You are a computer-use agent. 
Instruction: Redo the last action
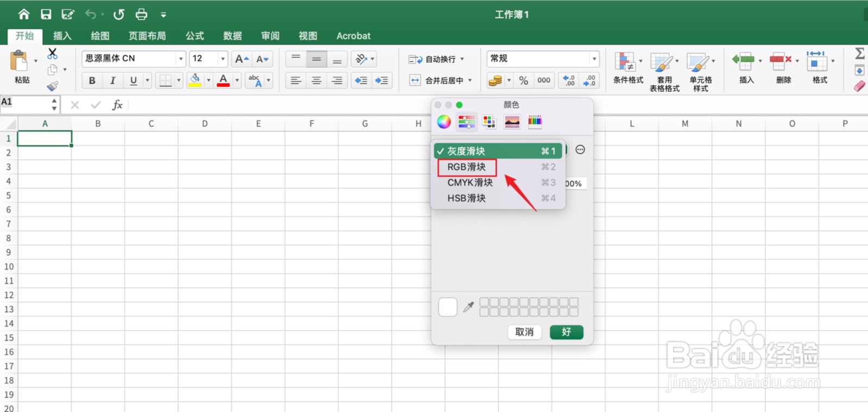click(x=118, y=14)
